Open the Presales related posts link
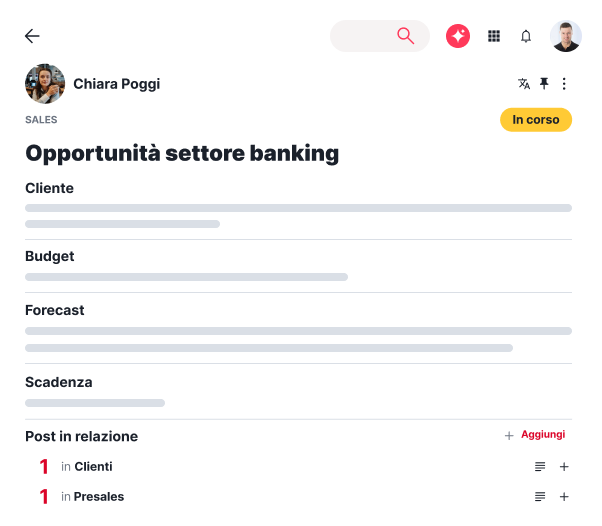This screenshot has height=526, width=602. 99,497
